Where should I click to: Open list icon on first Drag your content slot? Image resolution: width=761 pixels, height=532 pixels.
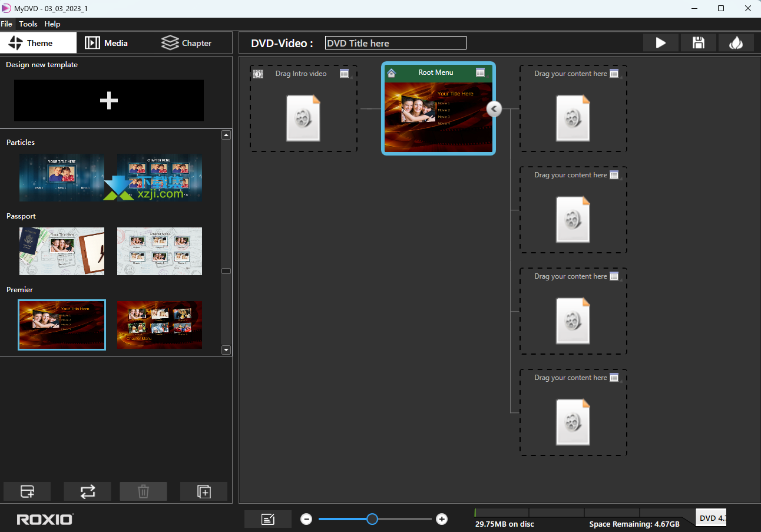(614, 74)
